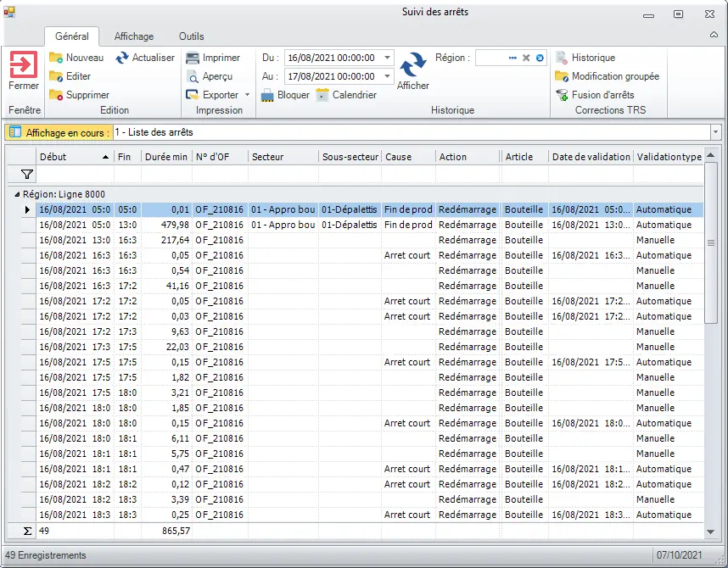
Task: Click the Imprimer printer icon
Action: click(x=193, y=58)
